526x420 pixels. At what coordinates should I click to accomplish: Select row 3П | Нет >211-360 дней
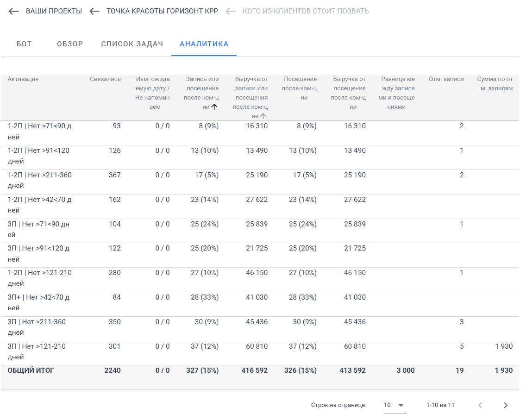click(260, 328)
